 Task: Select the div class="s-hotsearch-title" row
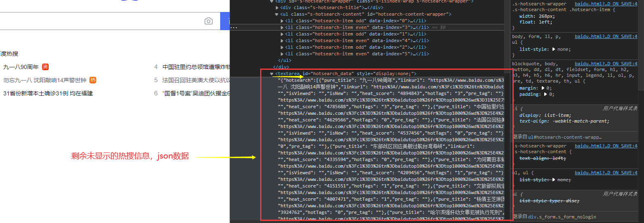(331, 7)
